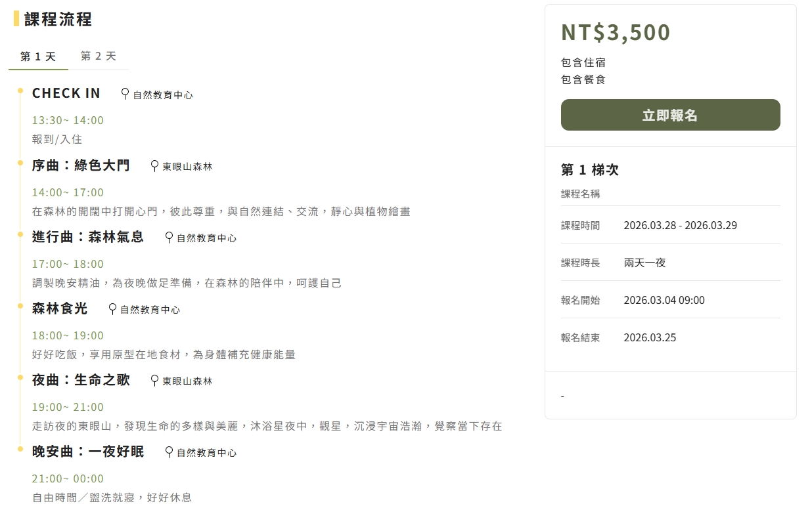Click the 序曲：綠色大門 schedule title
812x508 pixels.
coord(81,165)
